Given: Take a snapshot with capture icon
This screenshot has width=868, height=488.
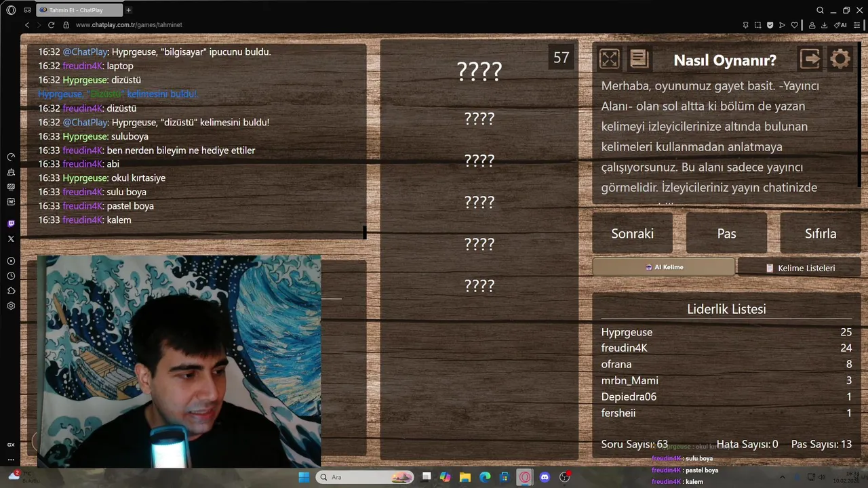Looking at the screenshot, I should click(758, 25).
